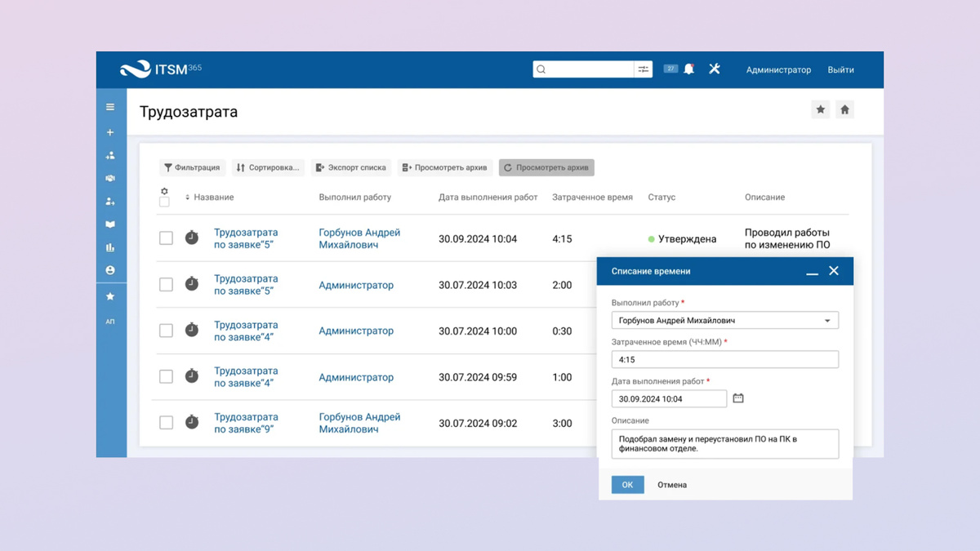Open Горбунов Андрей Михайлович link in 30.09.2024 row
The height and width of the screenshot is (551, 980).
pyautogui.click(x=359, y=238)
